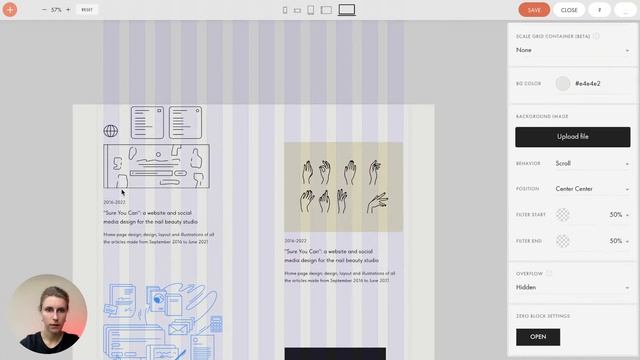Open the three dots more menu

(x=625, y=10)
